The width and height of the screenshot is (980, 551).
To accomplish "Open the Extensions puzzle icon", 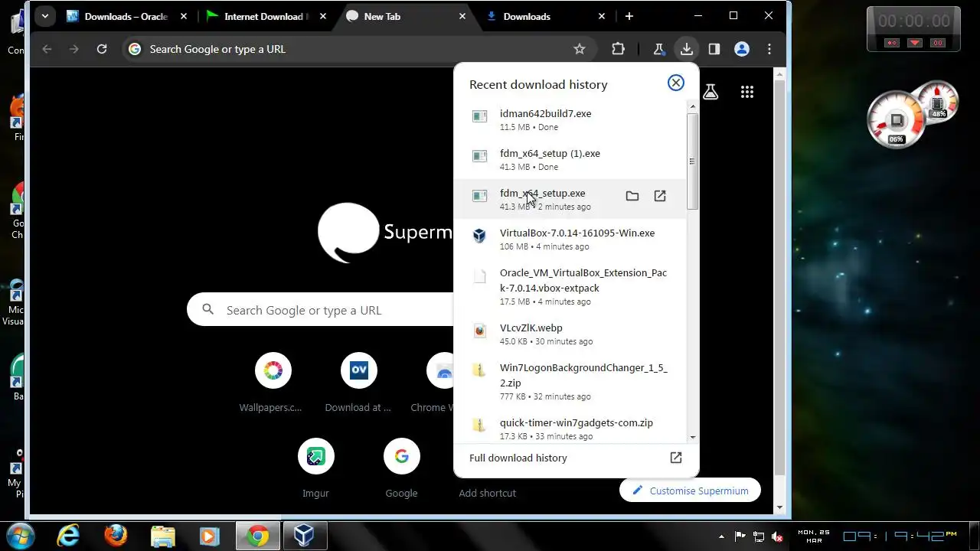I will [x=618, y=49].
